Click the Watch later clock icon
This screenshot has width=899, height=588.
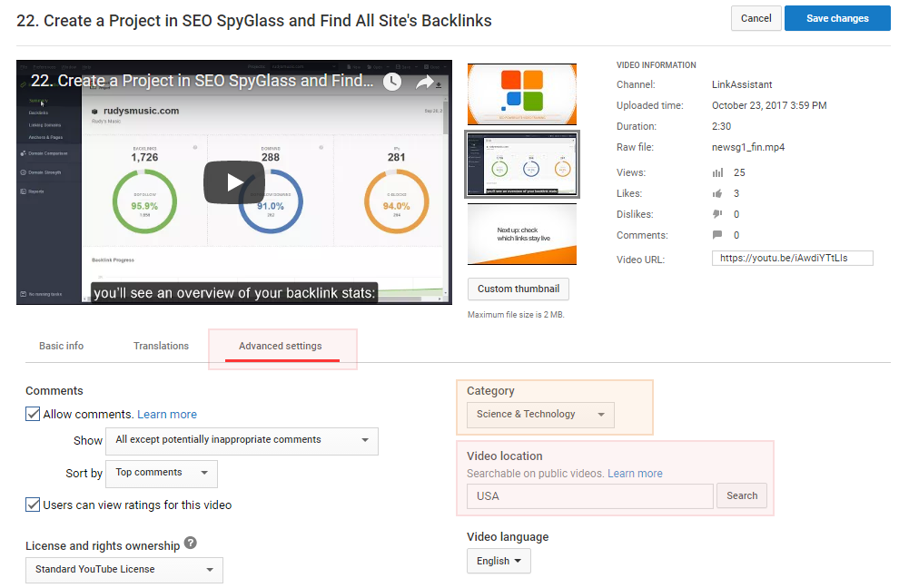point(392,82)
